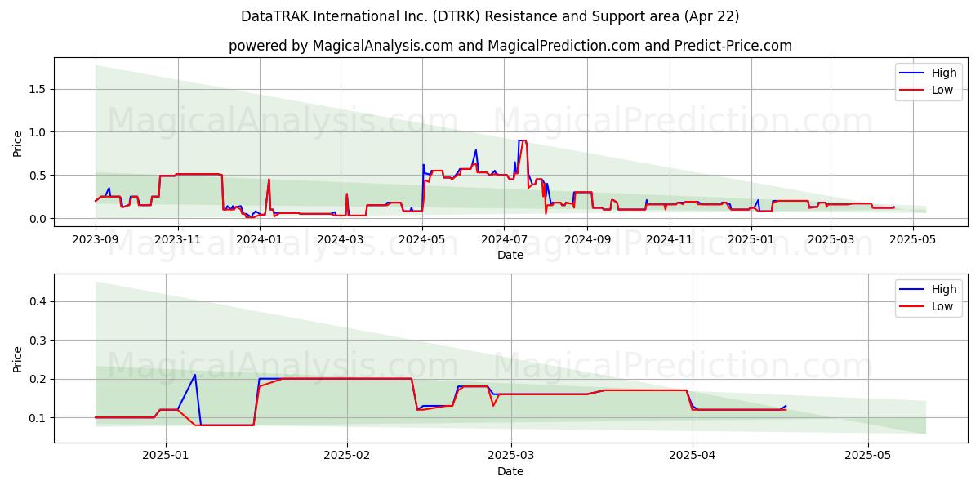Click the '1.5' price tick on upper chart
This screenshot has width=980, height=490.
point(39,89)
